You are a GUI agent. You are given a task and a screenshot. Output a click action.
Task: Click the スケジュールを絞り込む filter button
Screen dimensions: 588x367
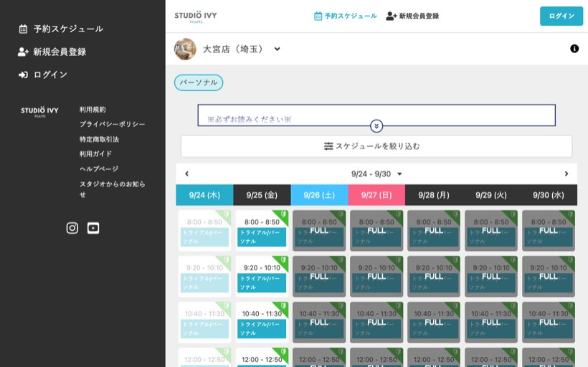click(376, 146)
